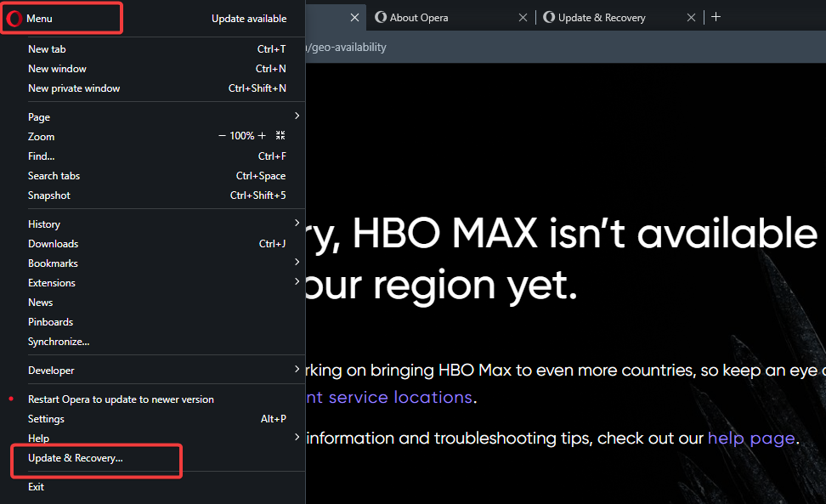Toggle fullscreen icon next to zoom
Image resolution: width=826 pixels, height=504 pixels.
[x=280, y=135]
